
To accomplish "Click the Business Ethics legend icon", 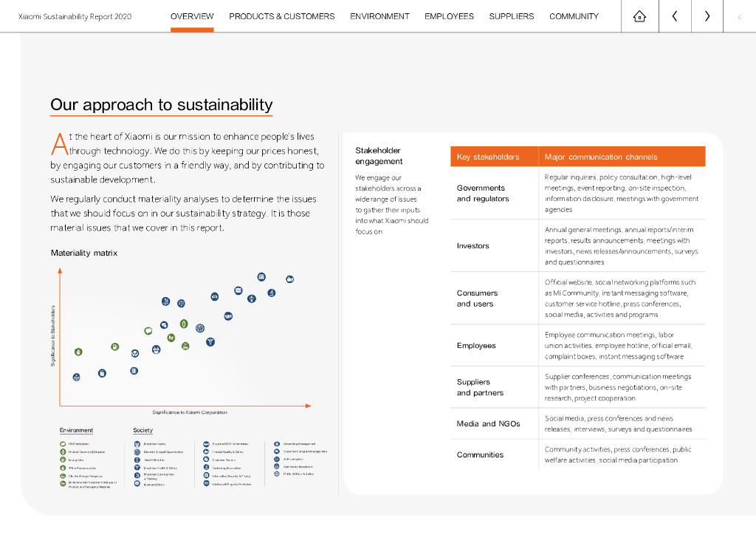I will tap(137, 483).
